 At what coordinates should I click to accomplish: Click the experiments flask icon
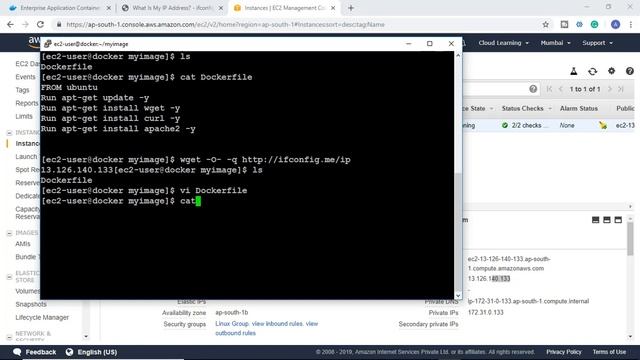pyautogui.click(x=573, y=71)
